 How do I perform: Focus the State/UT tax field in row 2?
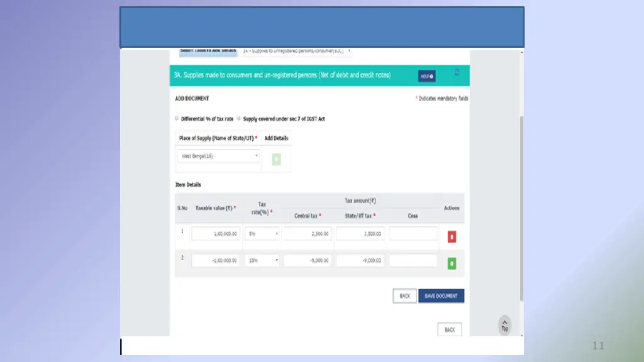[360, 260]
